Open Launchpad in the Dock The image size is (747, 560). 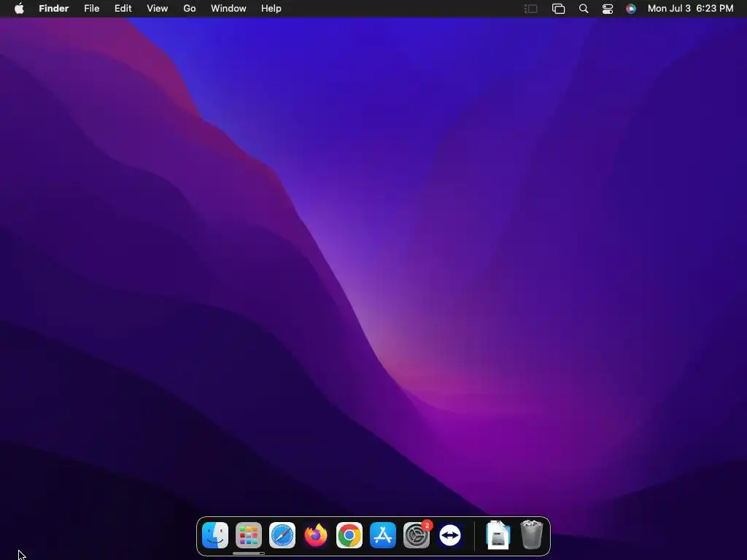[x=249, y=535]
